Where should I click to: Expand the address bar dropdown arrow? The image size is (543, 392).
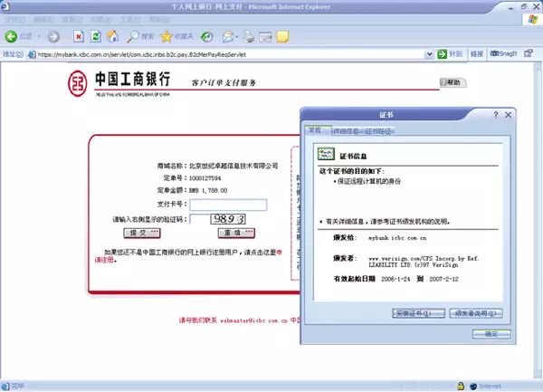tap(429, 54)
